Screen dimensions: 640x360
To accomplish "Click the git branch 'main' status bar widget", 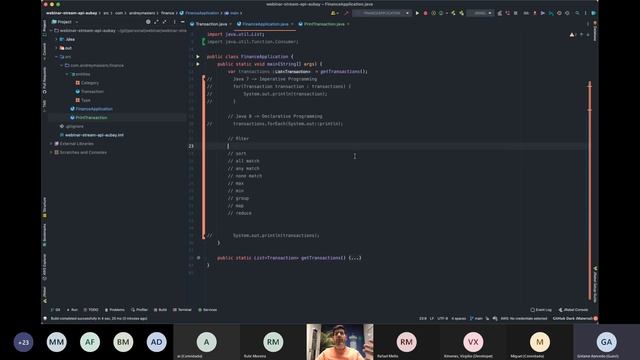I will tap(476, 318).
